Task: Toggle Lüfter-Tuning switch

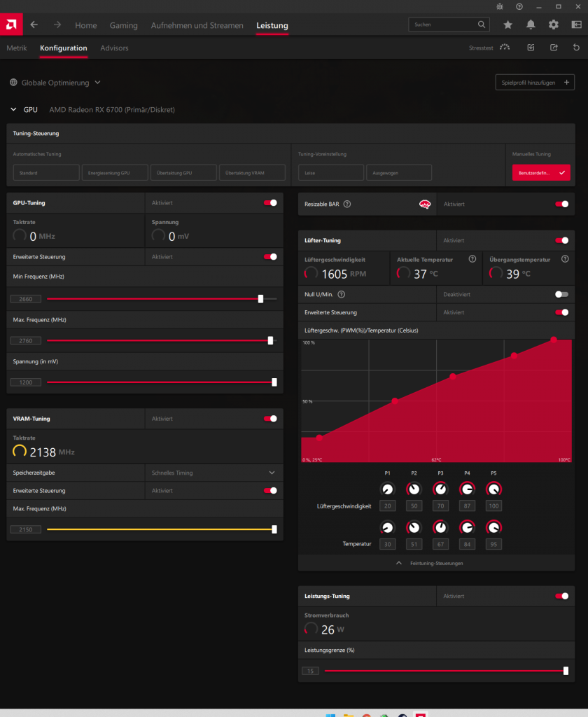Action: click(x=562, y=241)
